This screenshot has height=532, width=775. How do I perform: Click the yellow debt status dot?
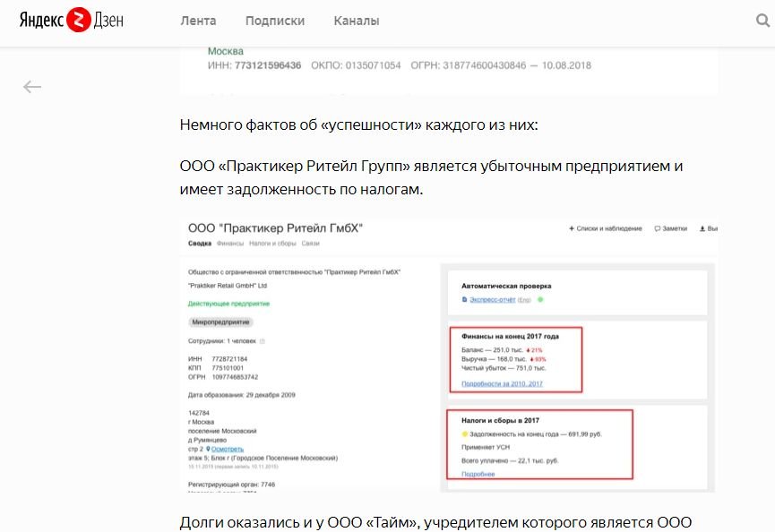point(465,433)
